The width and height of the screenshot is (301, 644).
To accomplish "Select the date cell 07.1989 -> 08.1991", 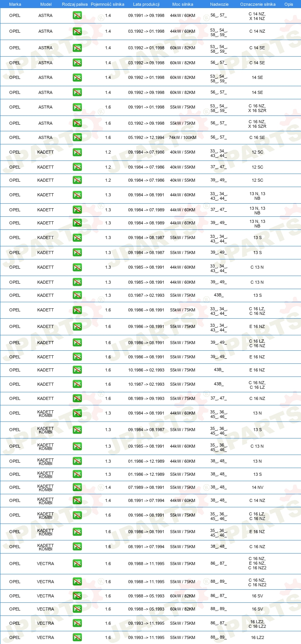I will coord(146,488).
